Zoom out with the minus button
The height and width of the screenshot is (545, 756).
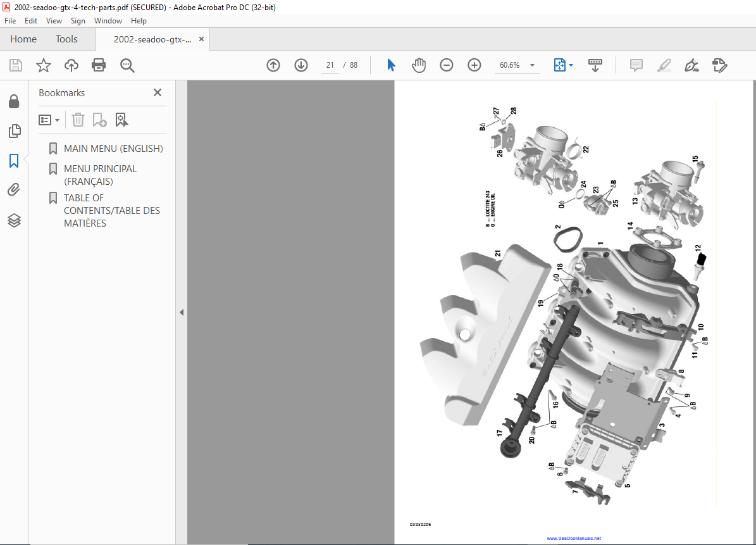(x=447, y=65)
